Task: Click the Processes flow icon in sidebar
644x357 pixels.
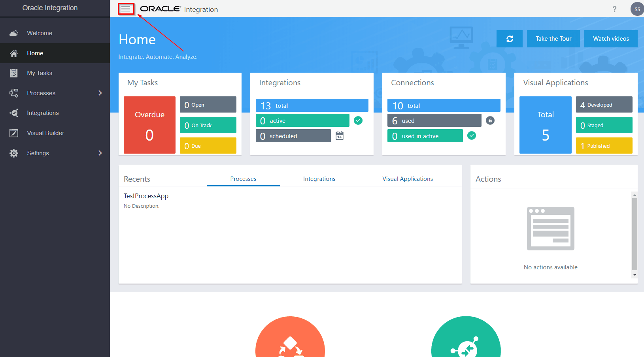Action: (x=14, y=93)
